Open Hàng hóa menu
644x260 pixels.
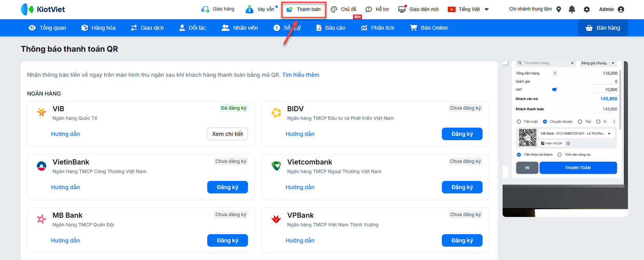click(x=98, y=28)
